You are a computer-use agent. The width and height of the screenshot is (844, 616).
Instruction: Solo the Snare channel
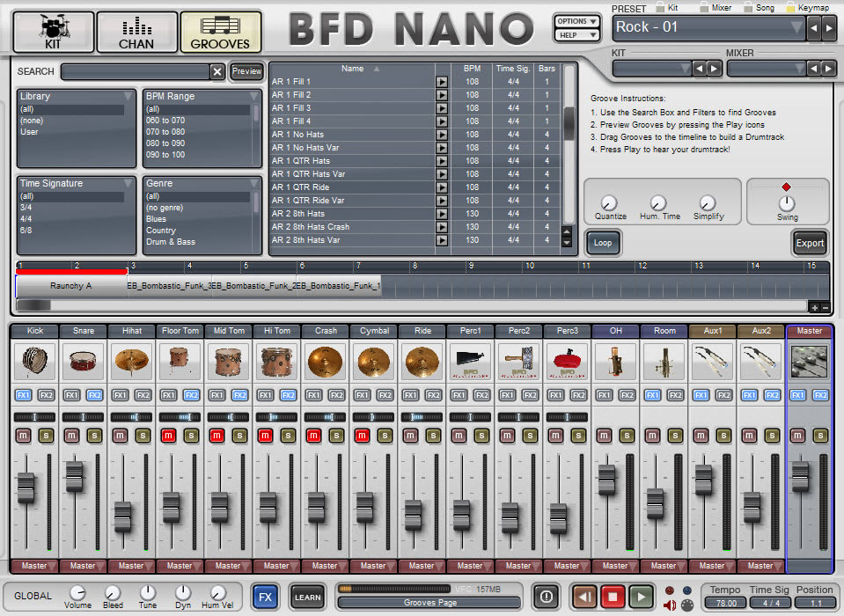95,436
